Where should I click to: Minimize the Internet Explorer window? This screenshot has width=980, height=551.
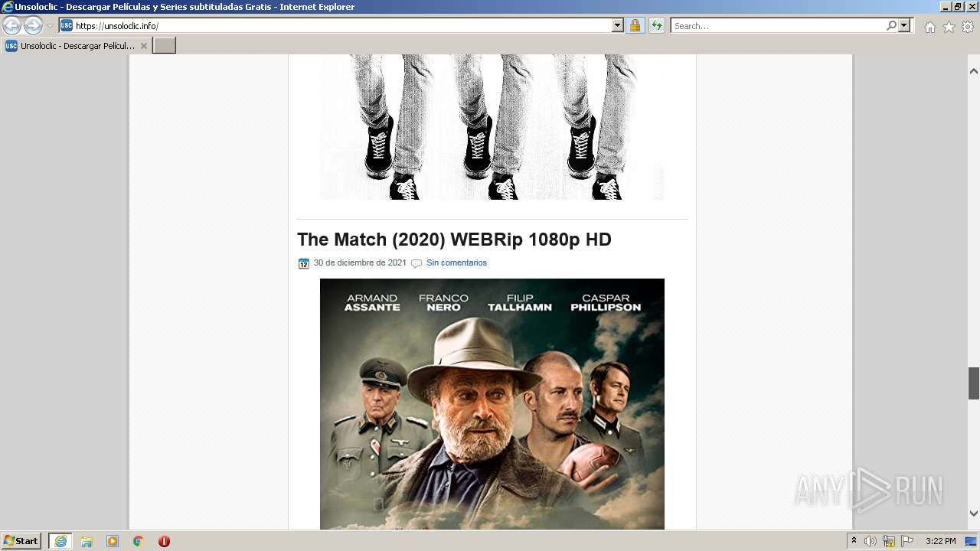click(x=946, y=7)
